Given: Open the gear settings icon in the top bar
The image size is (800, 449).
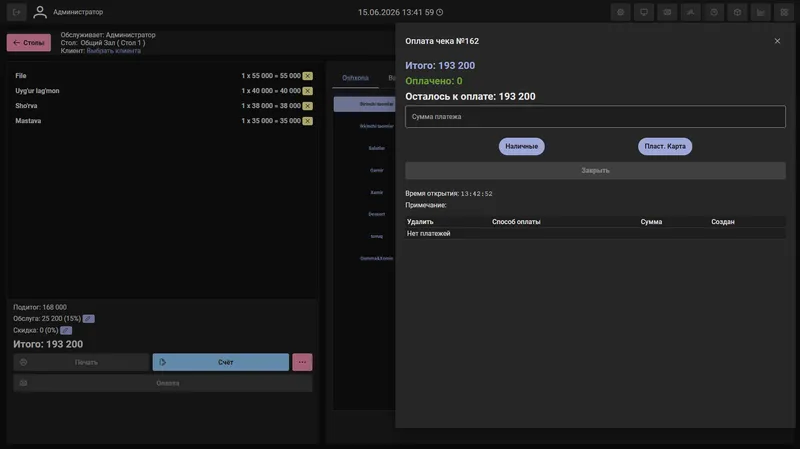Looking at the screenshot, I should tap(620, 12).
